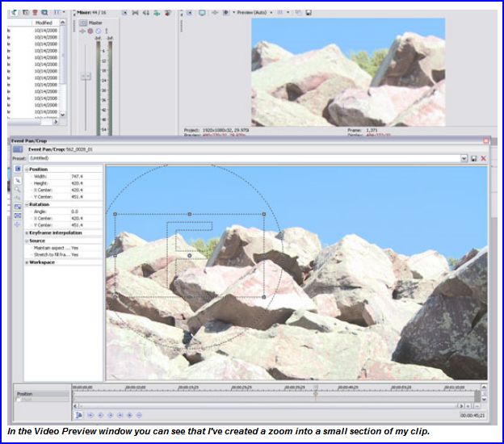Viewport: 504px width, 444px height.
Task: Select the Normal Edit arrow tool
Action: coord(18,181)
